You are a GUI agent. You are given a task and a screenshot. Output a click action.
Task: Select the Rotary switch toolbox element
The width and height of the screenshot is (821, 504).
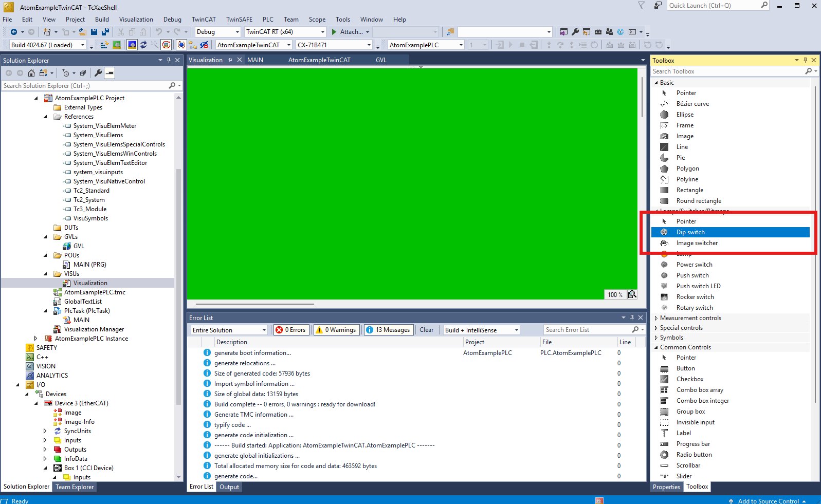coord(694,308)
